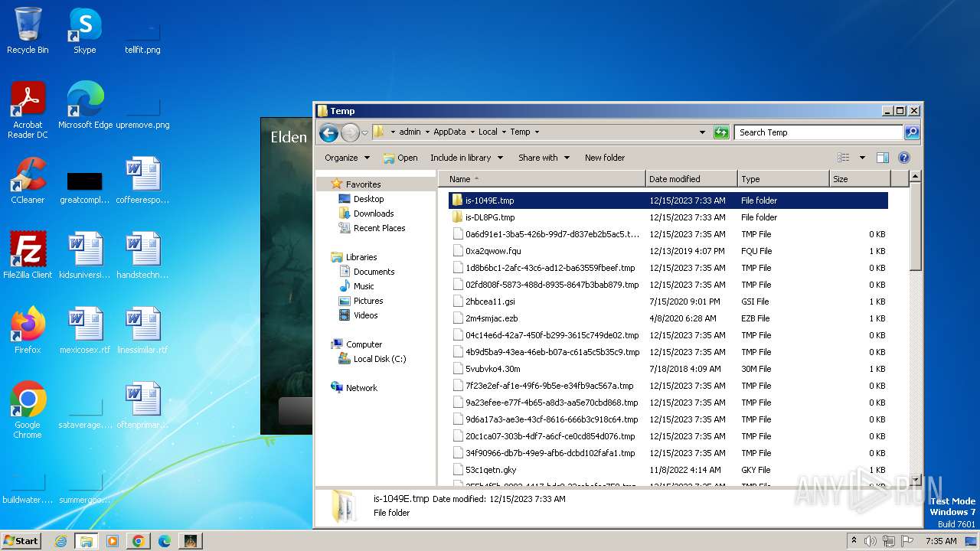Click Open button in toolbar
Viewport: 980px width, 551px height.
pos(400,158)
